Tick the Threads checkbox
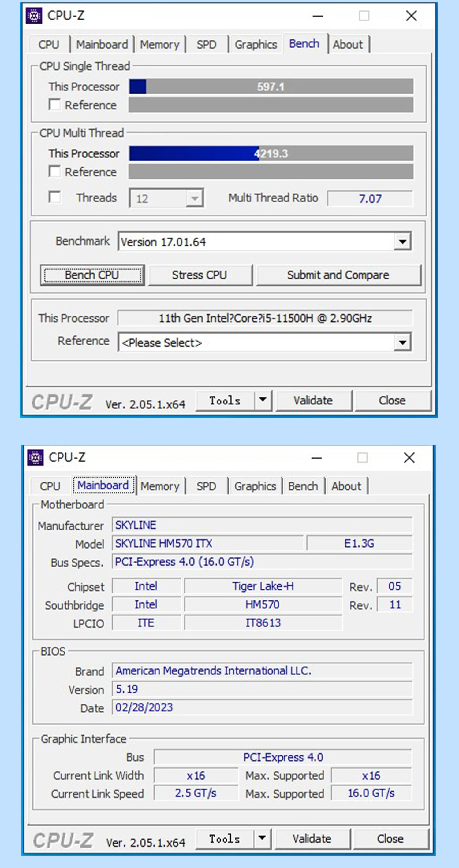This screenshot has width=459, height=868. coord(55,198)
